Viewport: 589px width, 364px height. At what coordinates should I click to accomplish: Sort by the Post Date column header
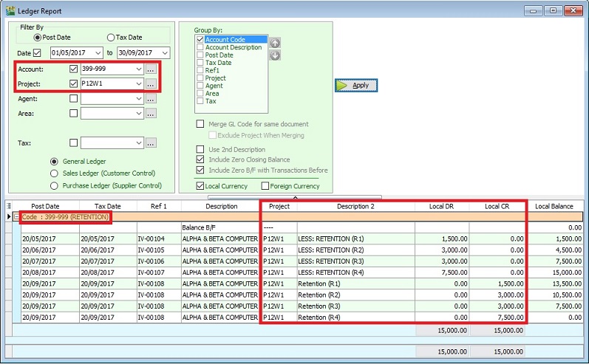[45, 206]
